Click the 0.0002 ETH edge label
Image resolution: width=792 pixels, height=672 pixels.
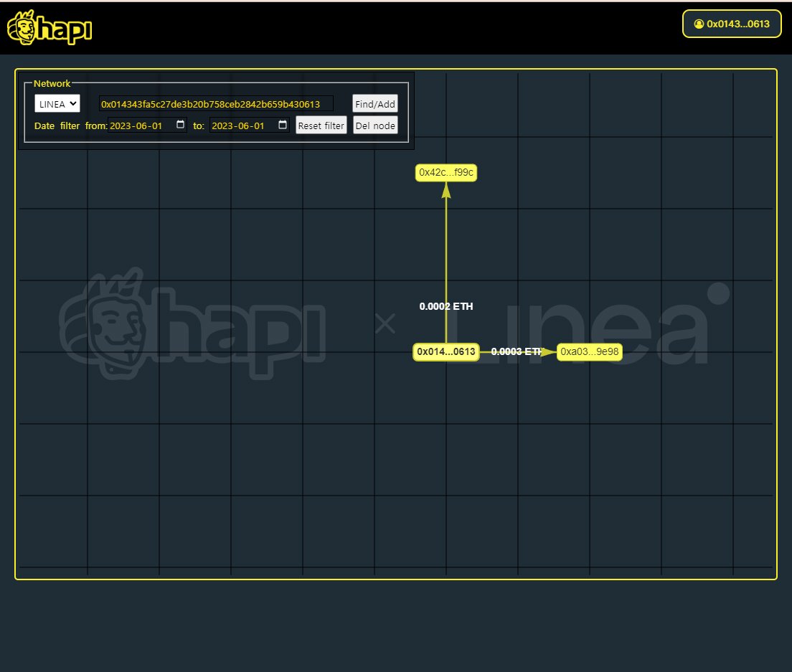(x=446, y=306)
